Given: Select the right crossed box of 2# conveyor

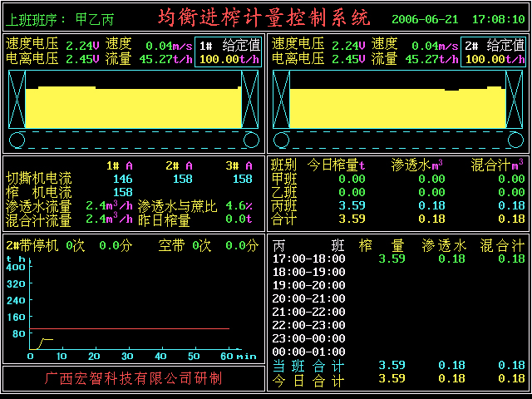Looking at the screenshot, I should click(x=514, y=100).
